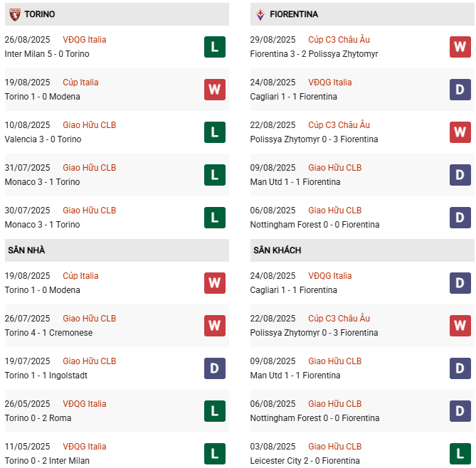The height and width of the screenshot is (468, 476).
Task: Open the Giao Hữu CLB link dated 10/08/2025
Action: point(89,125)
